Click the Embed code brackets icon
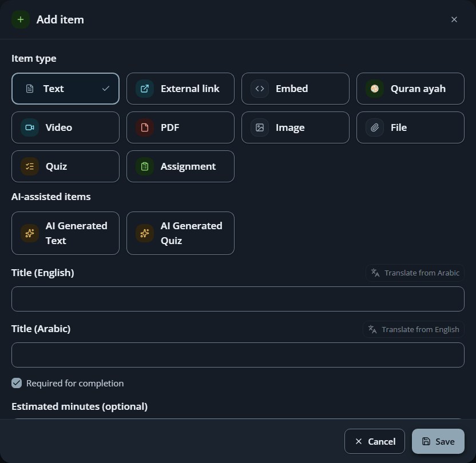Image resolution: width=476 pixels, height=463 pixels. point(260,89)
